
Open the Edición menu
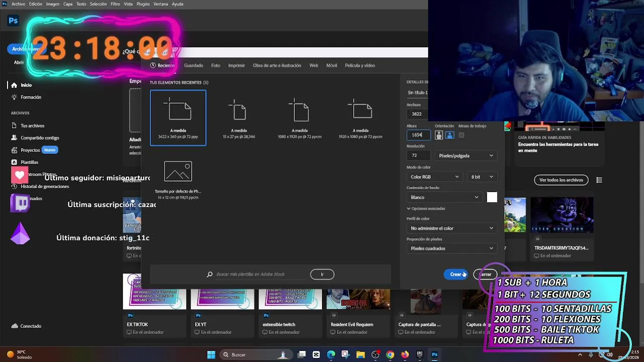(x=36, y=4)
